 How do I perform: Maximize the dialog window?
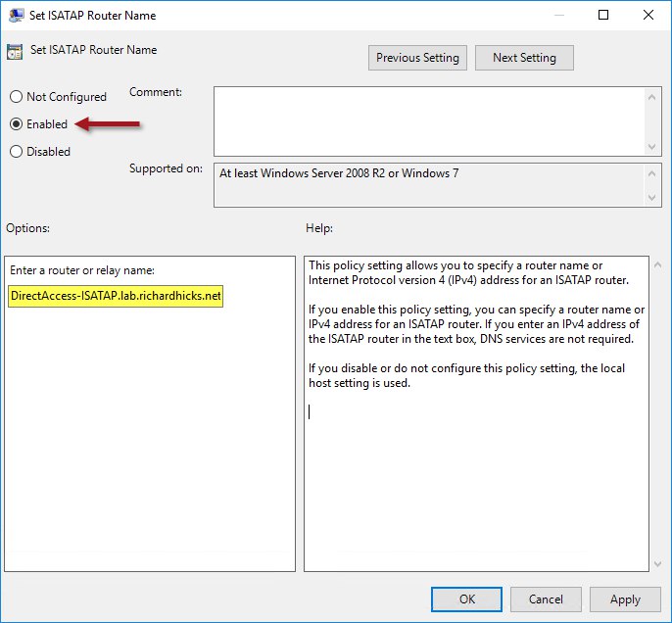[603, 16]
